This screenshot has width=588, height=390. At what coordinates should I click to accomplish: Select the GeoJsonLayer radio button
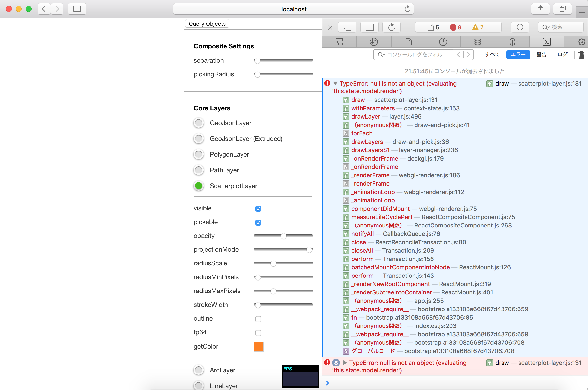tap(198, 123)
